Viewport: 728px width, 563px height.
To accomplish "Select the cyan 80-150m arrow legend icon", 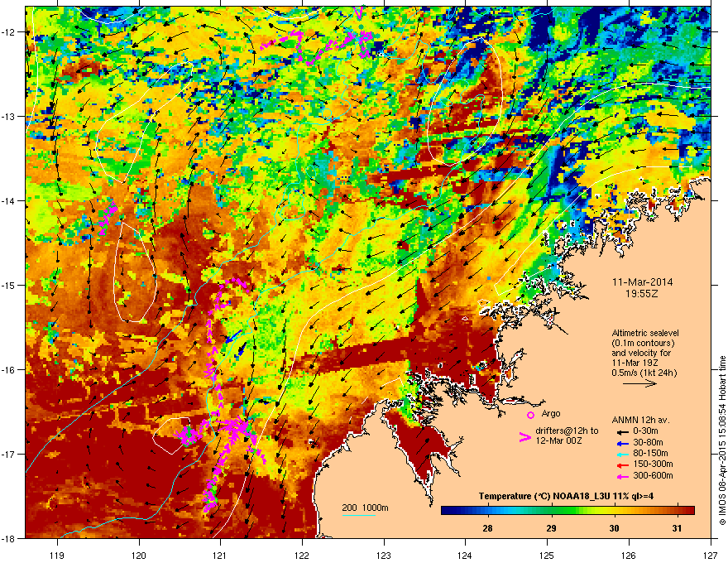I will 621,454.
